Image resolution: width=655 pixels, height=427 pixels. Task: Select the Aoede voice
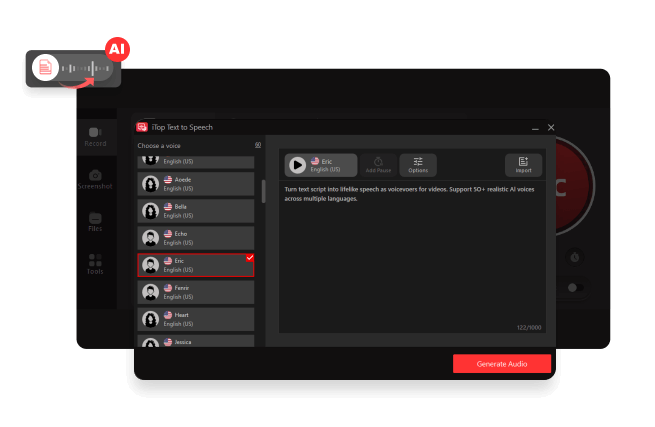[196, 183]
